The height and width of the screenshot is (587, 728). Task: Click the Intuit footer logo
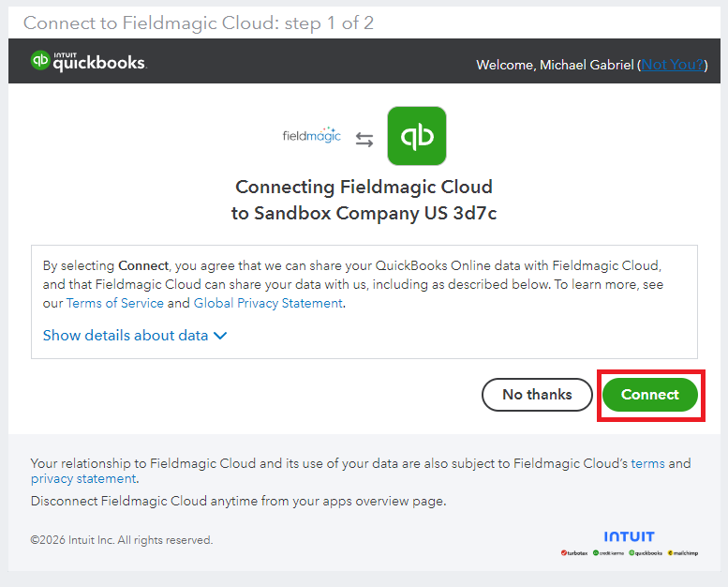(629, 536)
